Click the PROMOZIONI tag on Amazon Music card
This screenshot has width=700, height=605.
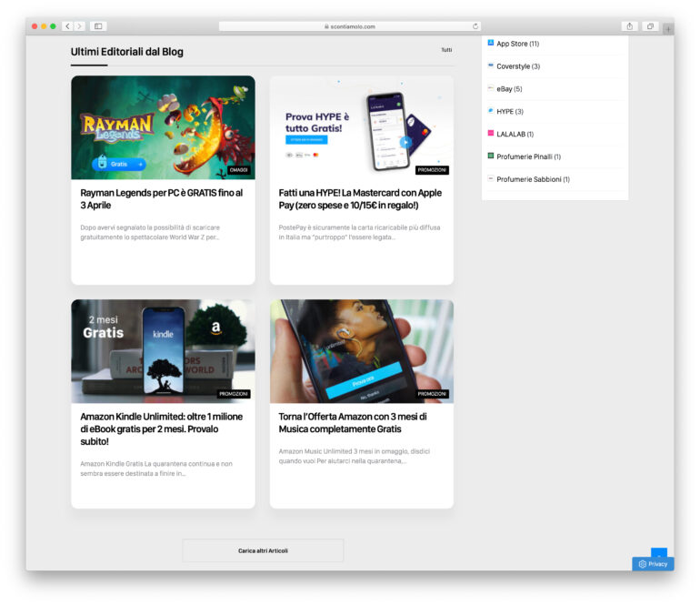(x=432, y=394)
